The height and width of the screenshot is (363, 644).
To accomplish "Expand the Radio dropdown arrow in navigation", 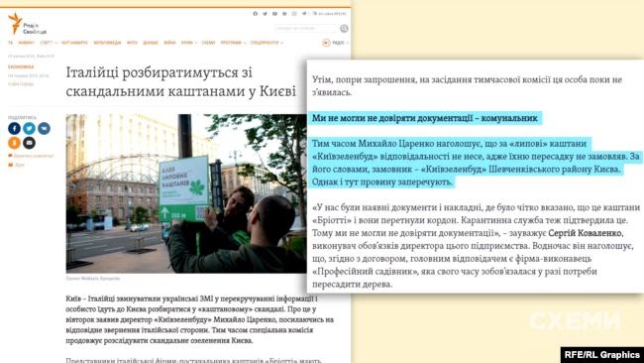I will [348, 43].
